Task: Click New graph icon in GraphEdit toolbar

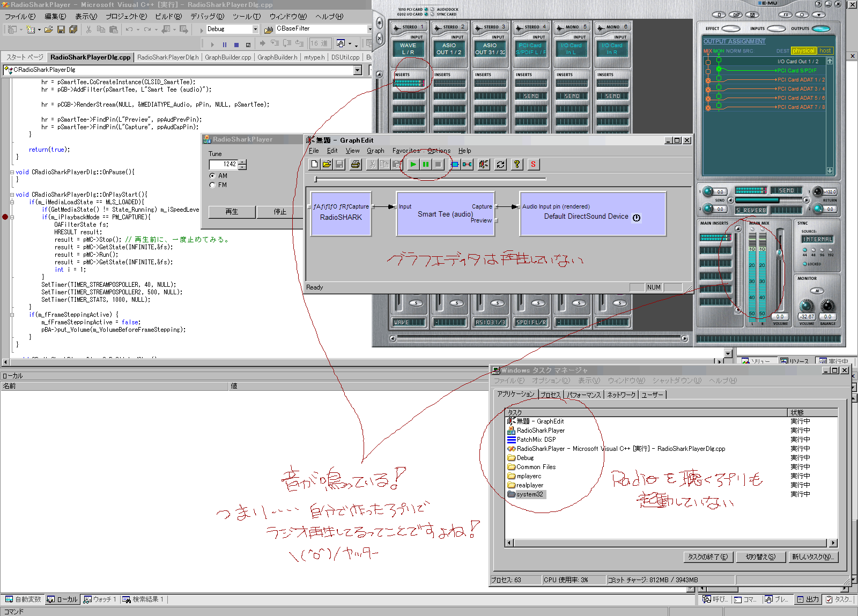Action: 314,165
